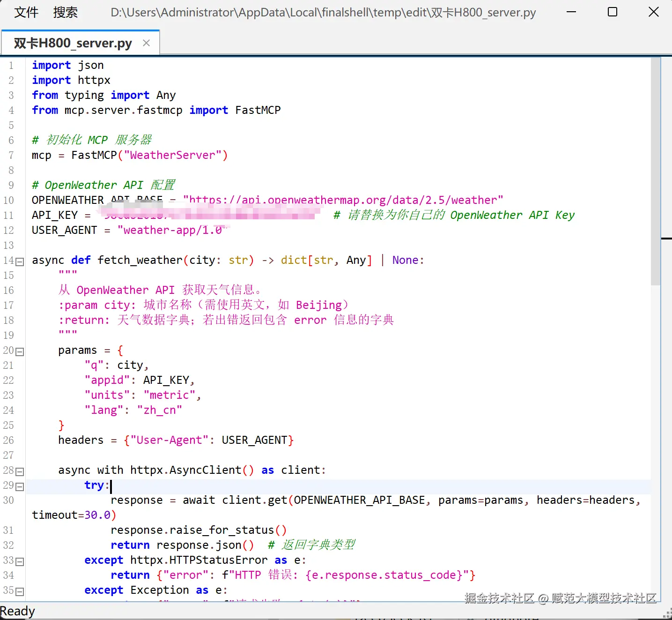Click the "metric" value on line 23
Image resolution: width=672 pixels, height=620 pixels.
click(169, 395)
